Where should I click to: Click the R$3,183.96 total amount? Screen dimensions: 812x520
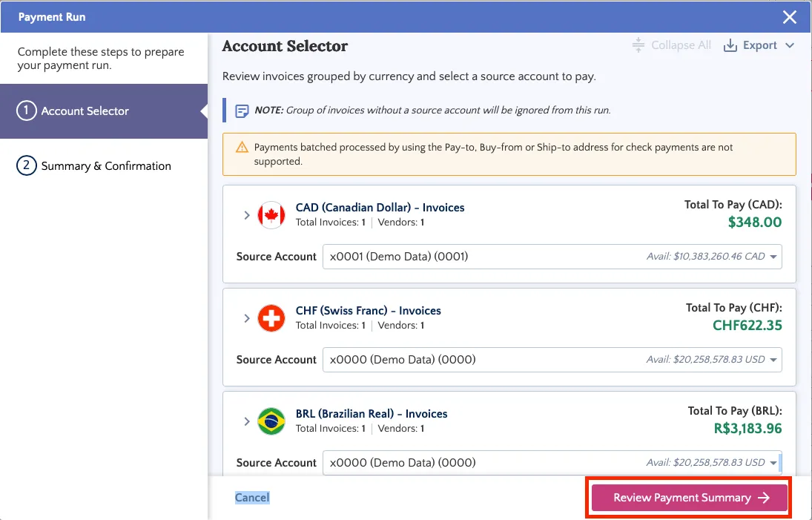747,428
